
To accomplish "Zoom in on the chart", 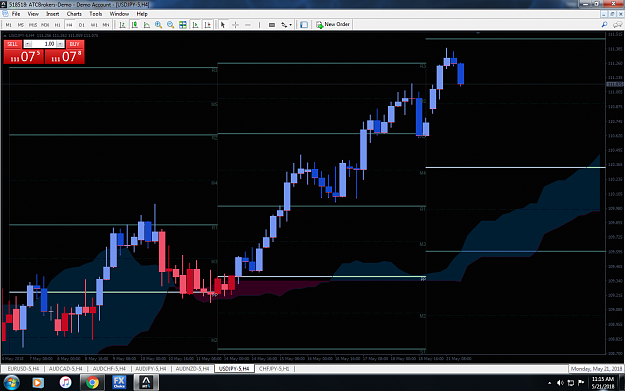I will (159, 25).
